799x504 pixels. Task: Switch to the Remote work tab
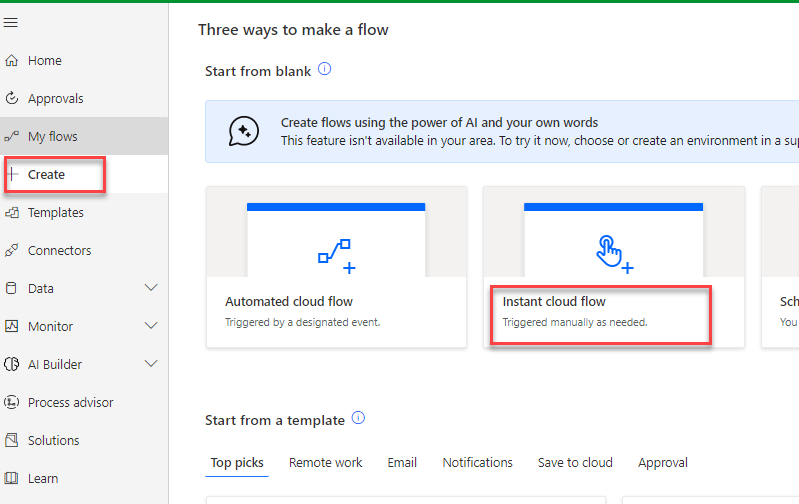click(x=326, y=463)
